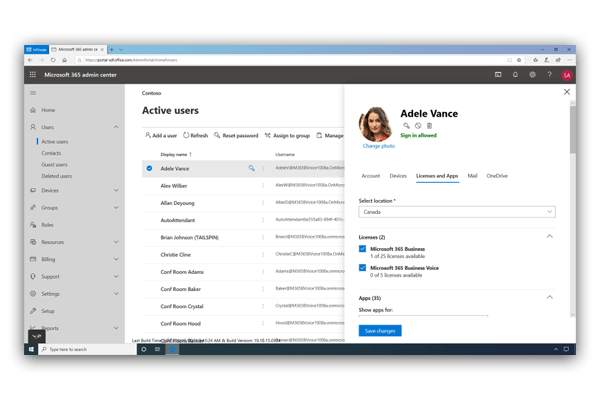600x400 pixels.
Task: Collapse the Licenses (2) section
Action: click(x=549, y=236)
